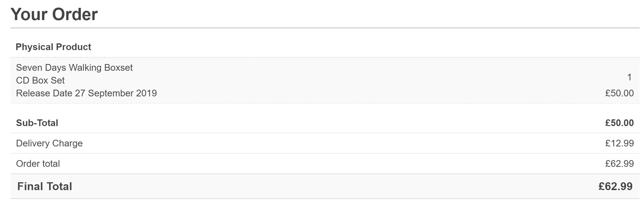Click the Physical Product section header
The width and height of the screenshot is (644, 200).
pyautogui.click(x=53, y=47)
